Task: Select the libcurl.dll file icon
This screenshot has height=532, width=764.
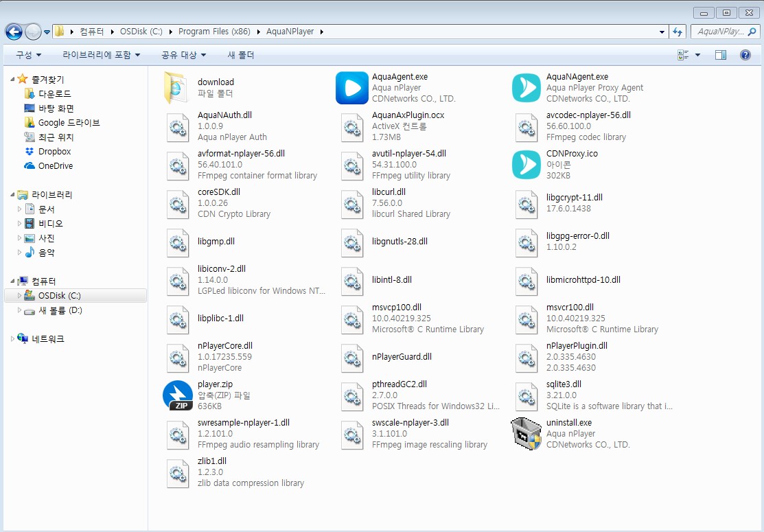Action: click(x=351, y=204)
